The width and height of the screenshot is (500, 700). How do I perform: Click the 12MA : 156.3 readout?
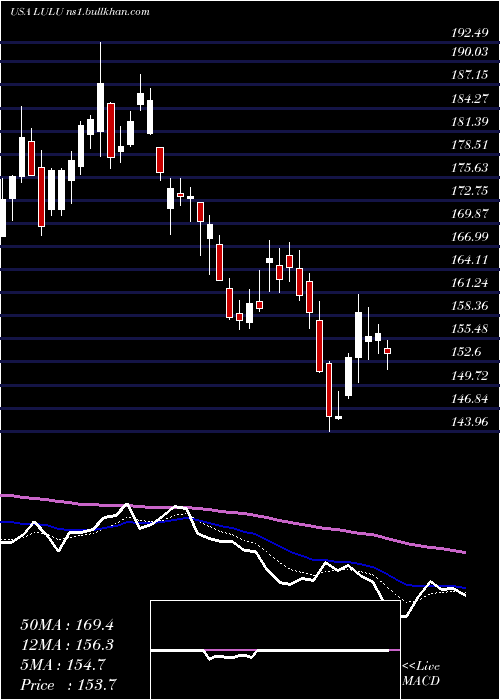(67, 645)
